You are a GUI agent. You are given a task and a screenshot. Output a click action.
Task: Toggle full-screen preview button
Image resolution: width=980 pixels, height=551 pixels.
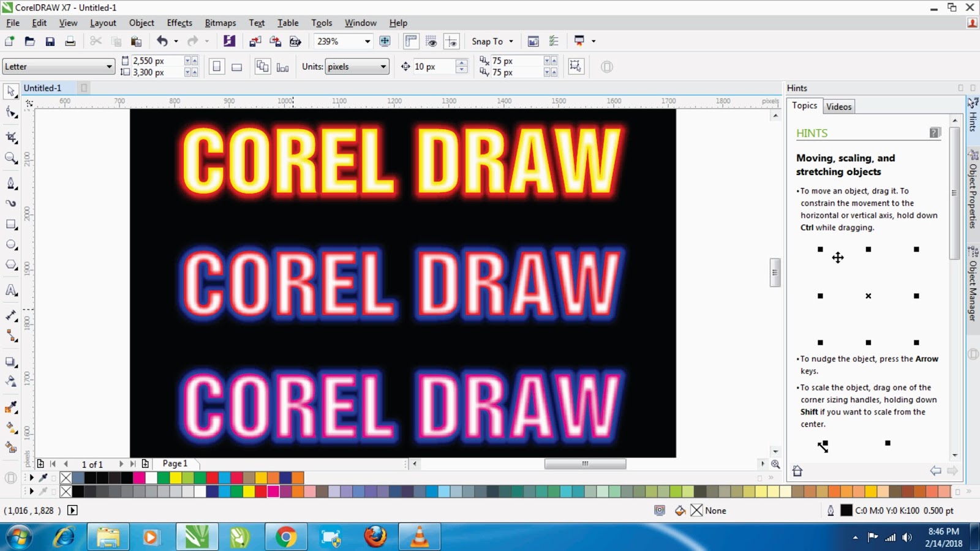[x=385, y=41]
